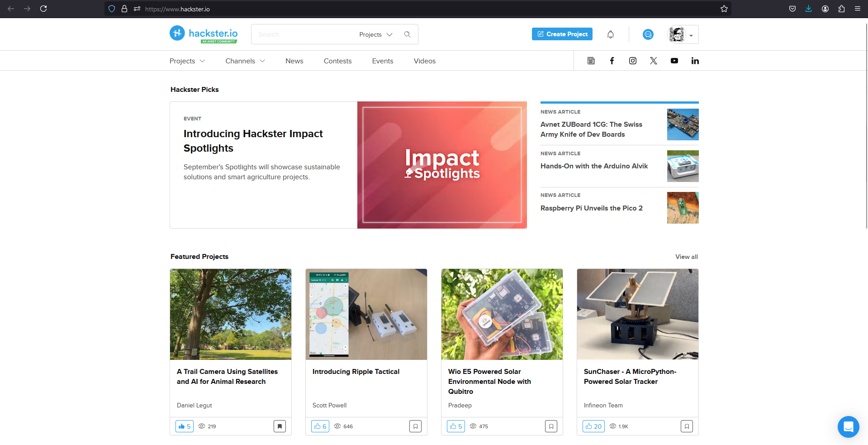View site security lock info

tap(124, 9)
